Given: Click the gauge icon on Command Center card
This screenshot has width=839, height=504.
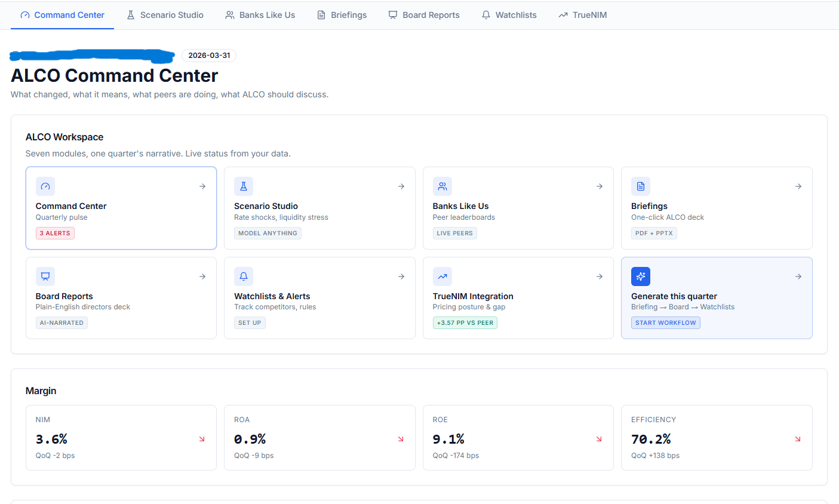Looking at the screenshot, I should click(x=45, y=186).
